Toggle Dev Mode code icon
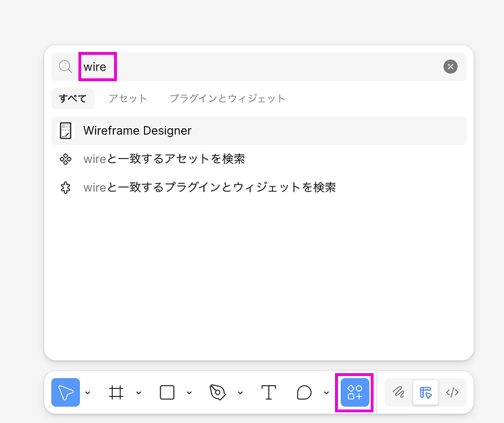This screenshot has height=423, width=504. coord(452,392)
